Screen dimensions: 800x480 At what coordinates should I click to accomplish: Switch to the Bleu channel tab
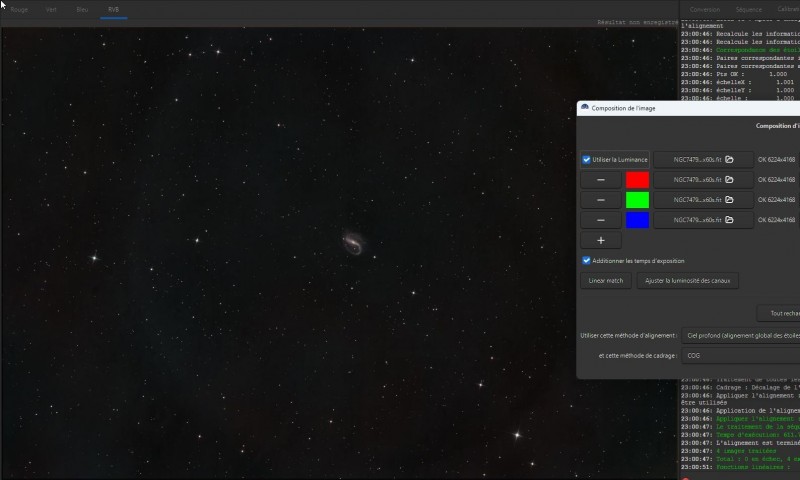click(82, 10)
